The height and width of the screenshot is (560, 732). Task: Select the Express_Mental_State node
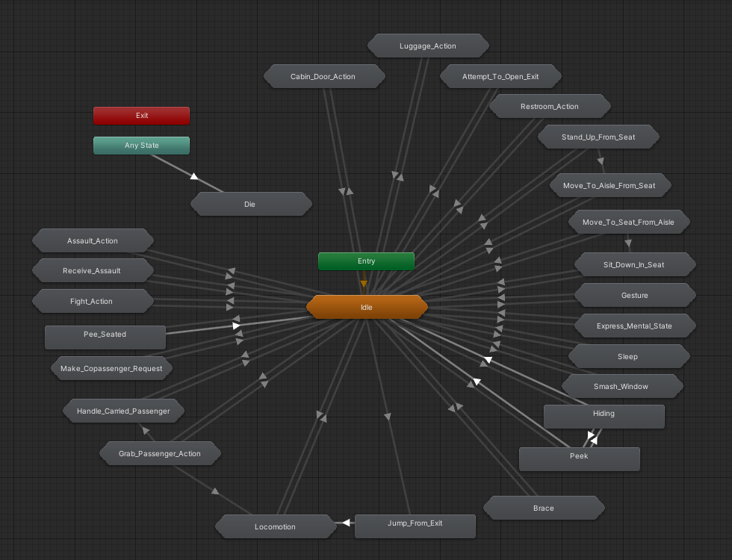634,326
